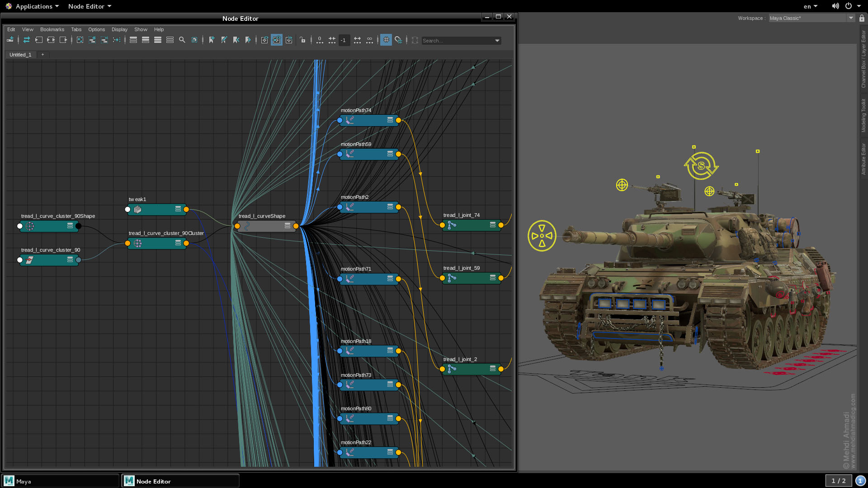Open the Node Editor top-bar dropdown
The height and width of the screenshot is (488, 868).
pyautogui.click(x=90, y=6)
